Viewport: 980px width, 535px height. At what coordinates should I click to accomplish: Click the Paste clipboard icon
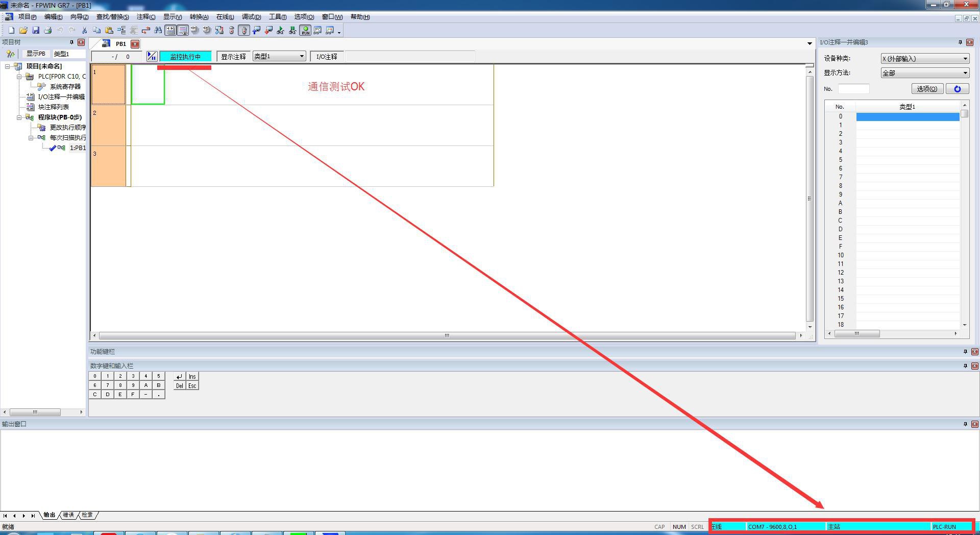click(109, 31)
